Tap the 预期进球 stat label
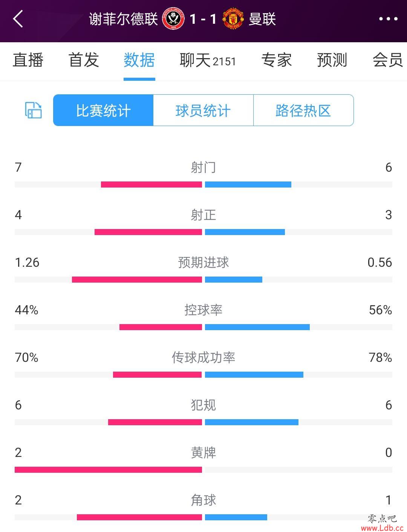This screenshot has width=407, height=532. click(x=203, y=262)
